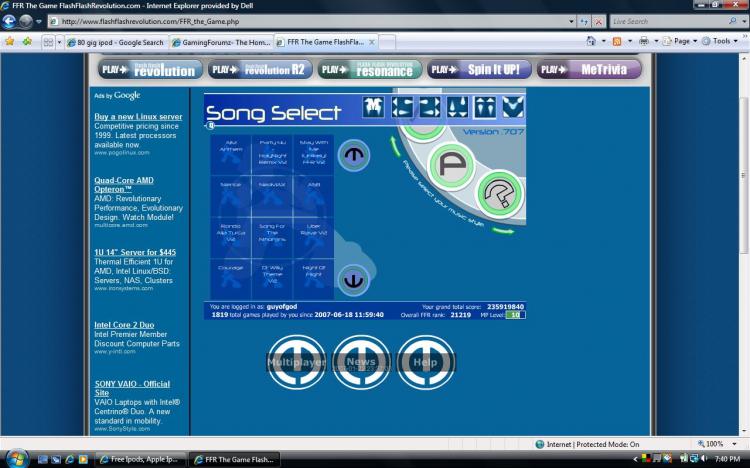Click the down-pointing arrows icon in header
This screenshot has width=750, height=468.
pos(457,107)
